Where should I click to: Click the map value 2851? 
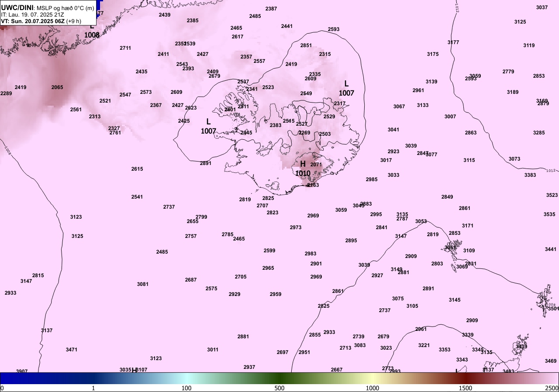click(306, 45)
